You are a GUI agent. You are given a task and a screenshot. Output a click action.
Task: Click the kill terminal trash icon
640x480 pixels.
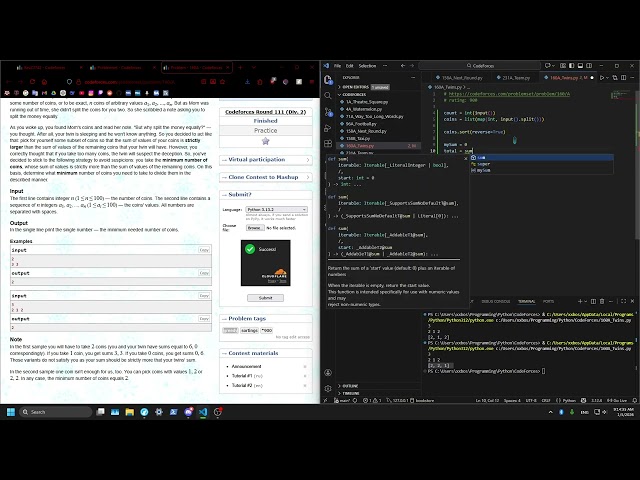(602, 301)
